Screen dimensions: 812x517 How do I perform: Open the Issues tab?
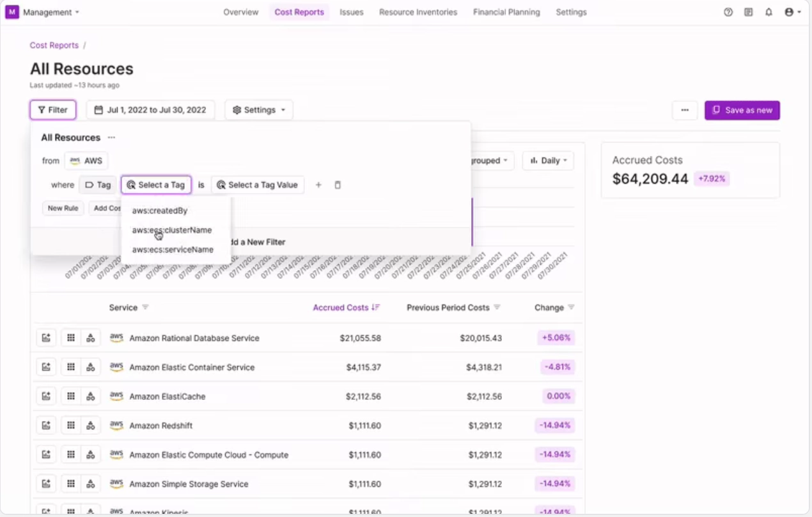coord(352,12)
